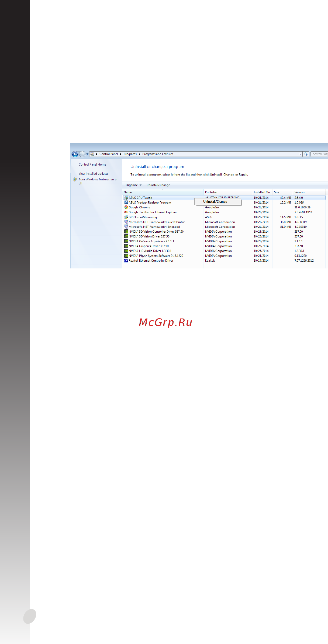The width and height of the screenshot is (328, 644).
Task: Choose Uninstall/Change in the context menu
Action: coord(218,202)
